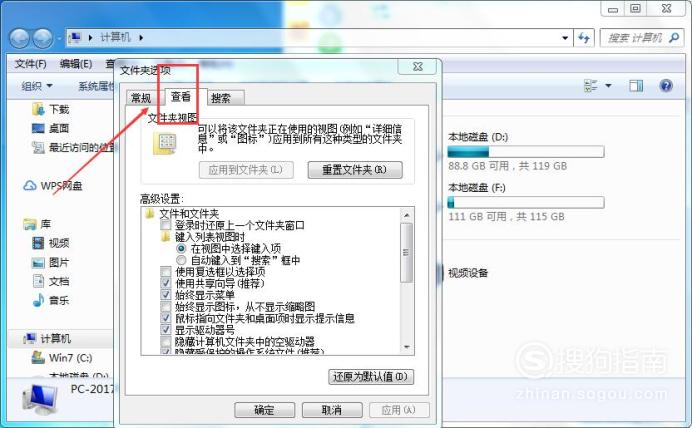Click the 应用(A) button

(x=399, y=410)
